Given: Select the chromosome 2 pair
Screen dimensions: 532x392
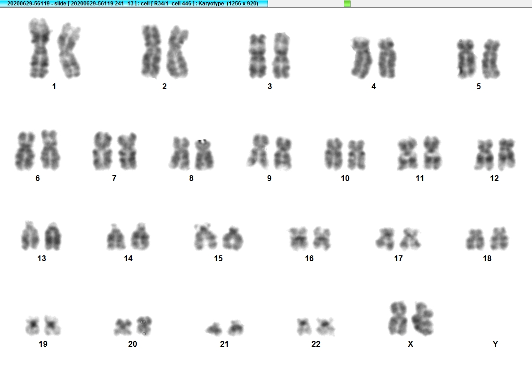Looking at the screenshot, I should [x=165, y=52].
